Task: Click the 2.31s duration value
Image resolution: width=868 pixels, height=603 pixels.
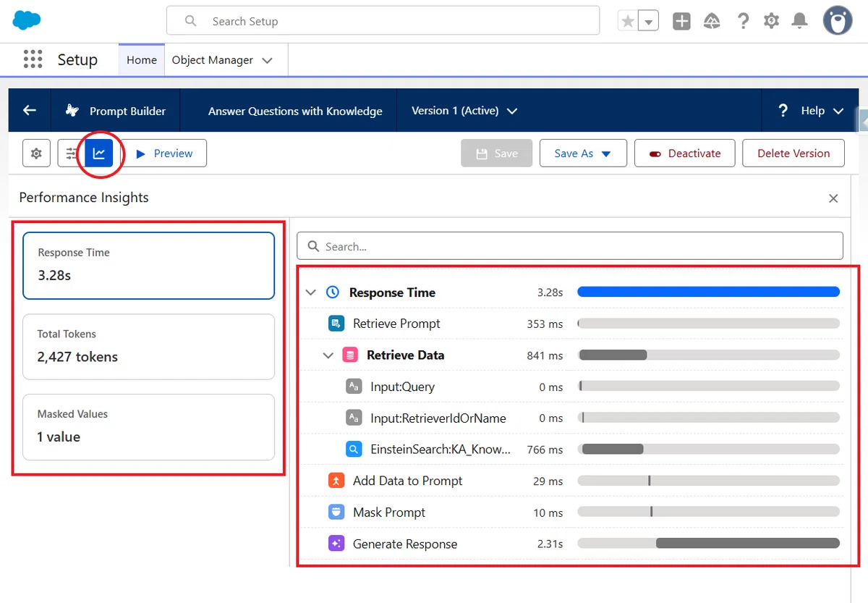Action: coord(550,544)
